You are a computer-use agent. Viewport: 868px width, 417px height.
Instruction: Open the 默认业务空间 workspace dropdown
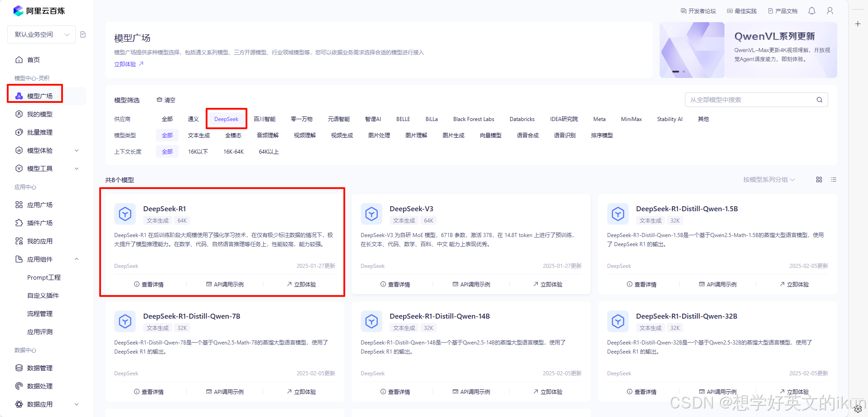pos(41,34)
